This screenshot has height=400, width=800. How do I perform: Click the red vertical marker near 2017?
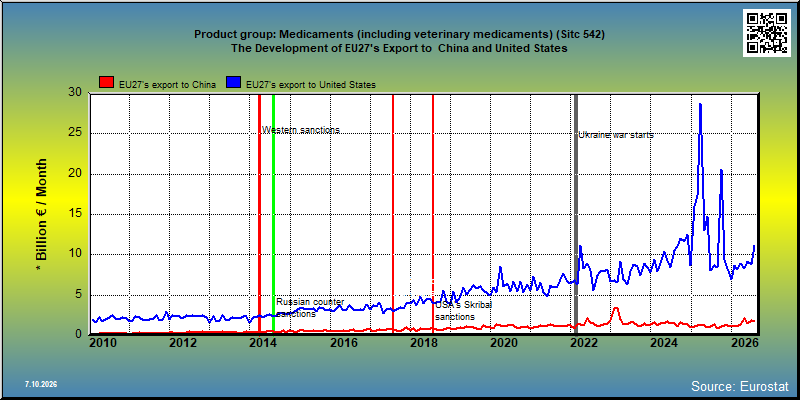393,212
